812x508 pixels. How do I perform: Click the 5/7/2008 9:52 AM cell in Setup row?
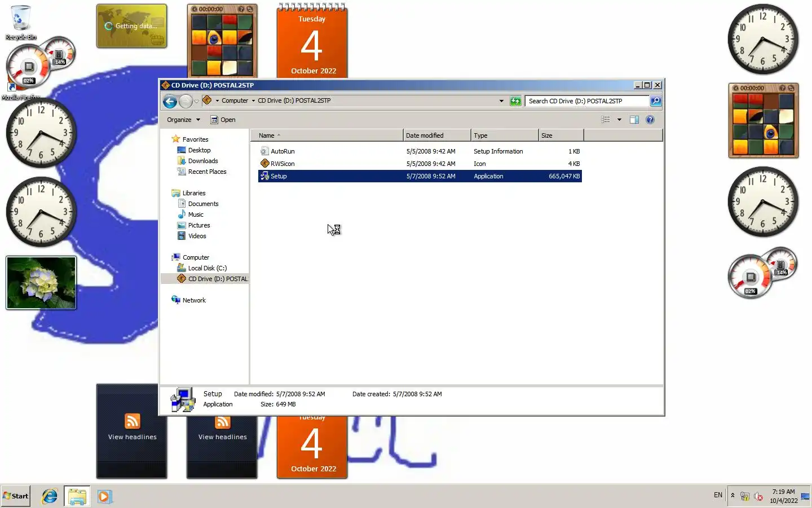tap(431, 176)
